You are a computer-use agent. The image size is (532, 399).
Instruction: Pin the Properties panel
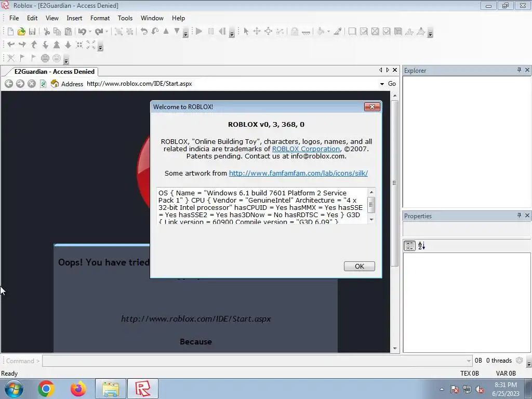click(519, 216)
